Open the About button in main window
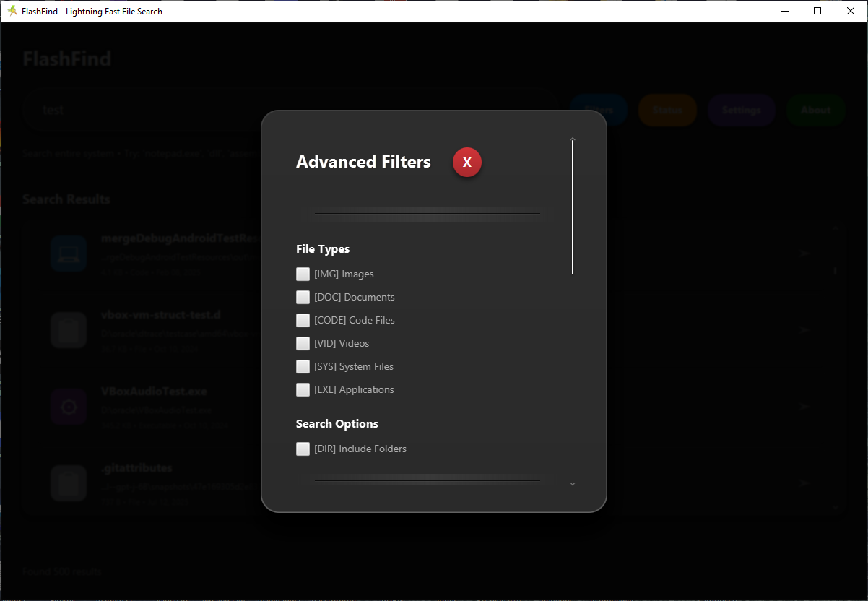Screen dimensions: 868x601 (816, 110)
